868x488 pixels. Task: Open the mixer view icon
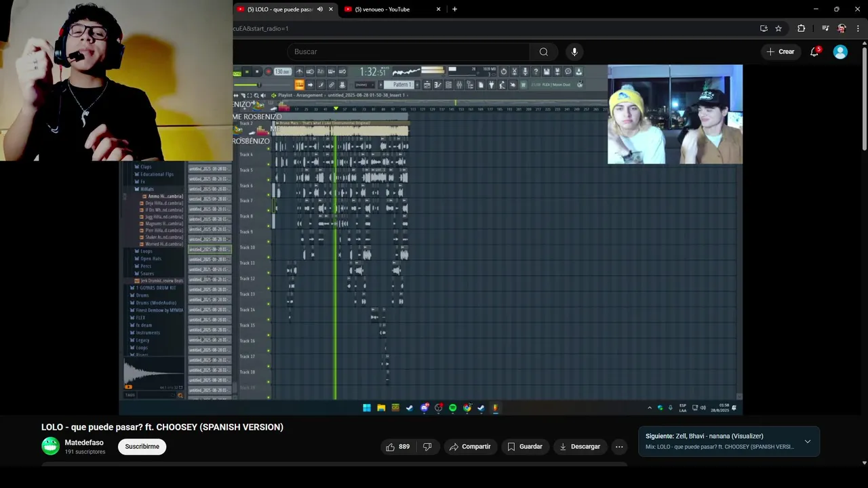click(460, 85)
